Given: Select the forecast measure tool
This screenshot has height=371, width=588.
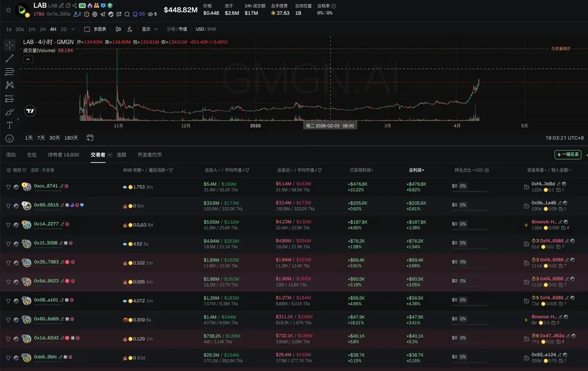Looking at the screenshot, I should tap(10, 99).
